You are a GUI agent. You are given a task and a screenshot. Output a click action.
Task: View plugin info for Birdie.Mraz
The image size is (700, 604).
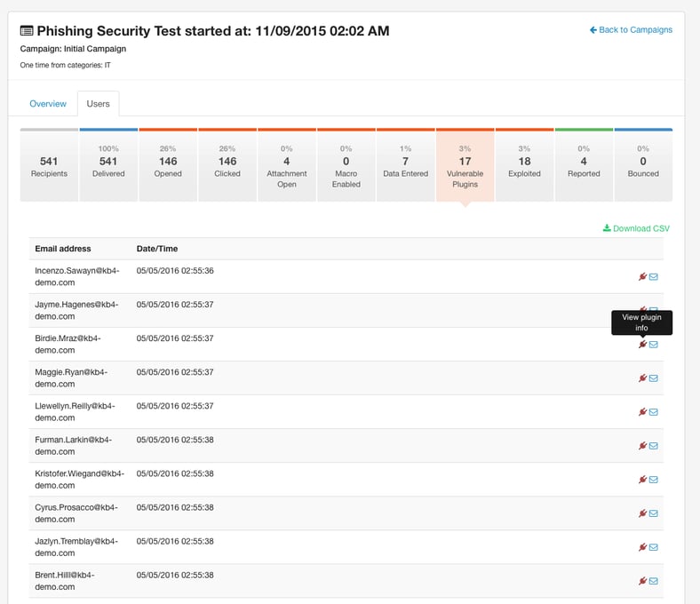click(642, 345)
